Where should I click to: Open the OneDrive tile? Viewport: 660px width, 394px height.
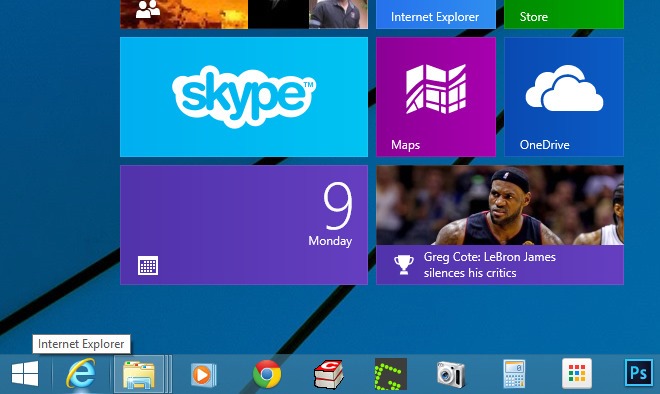click(564, 97)
